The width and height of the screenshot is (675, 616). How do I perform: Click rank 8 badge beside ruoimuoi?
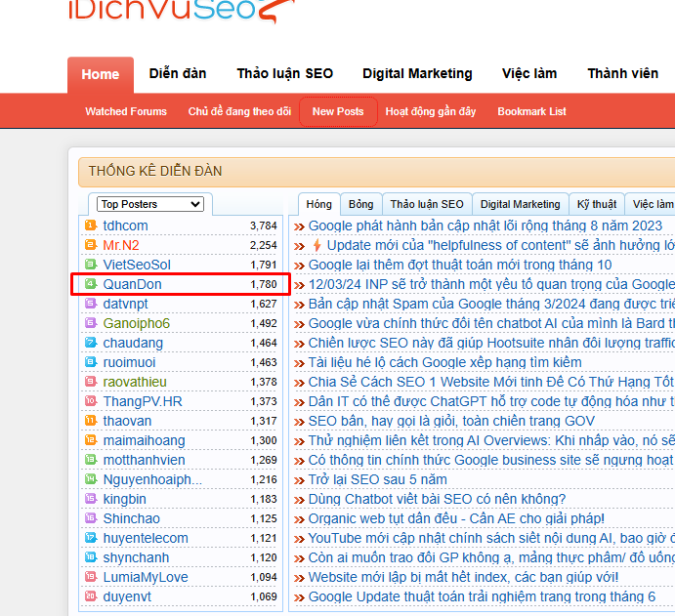[x=91, y=362]
